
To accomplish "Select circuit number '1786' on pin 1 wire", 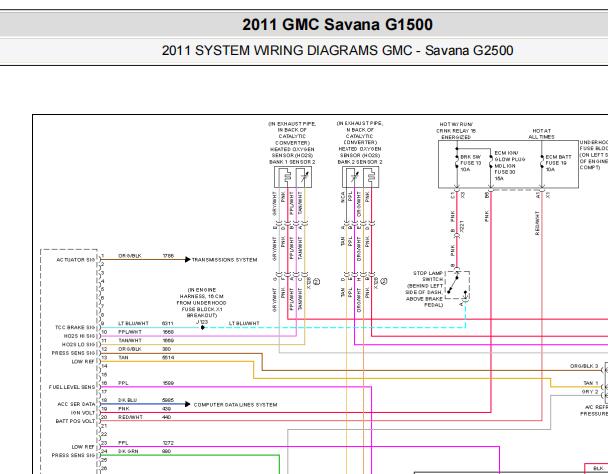I will tap(168, 256).
